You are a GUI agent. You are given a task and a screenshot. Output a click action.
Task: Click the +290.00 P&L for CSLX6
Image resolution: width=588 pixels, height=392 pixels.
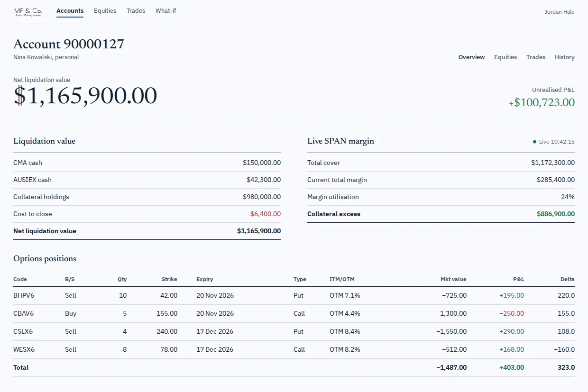[x=512, y=331]
